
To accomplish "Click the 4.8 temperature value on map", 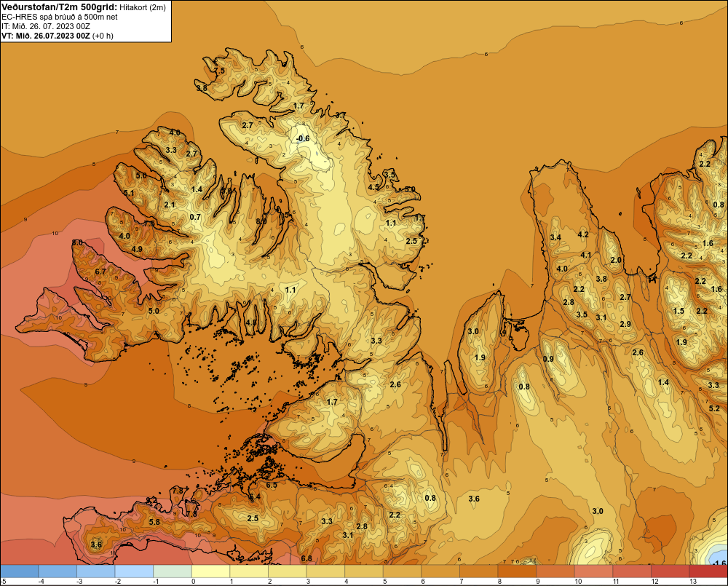I will click(251, 322).
